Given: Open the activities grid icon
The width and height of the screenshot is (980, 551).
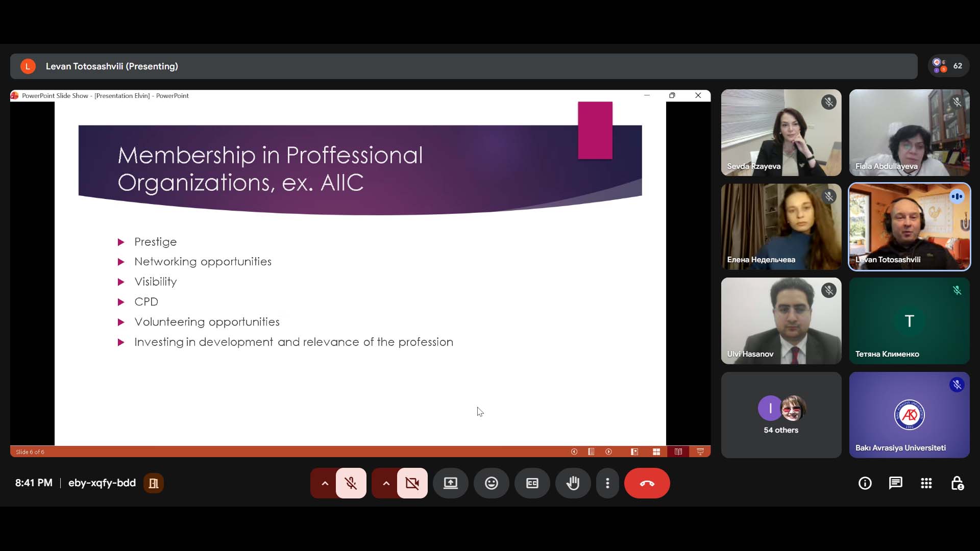Looking at the screenshot, I should [x=926, y=483].
